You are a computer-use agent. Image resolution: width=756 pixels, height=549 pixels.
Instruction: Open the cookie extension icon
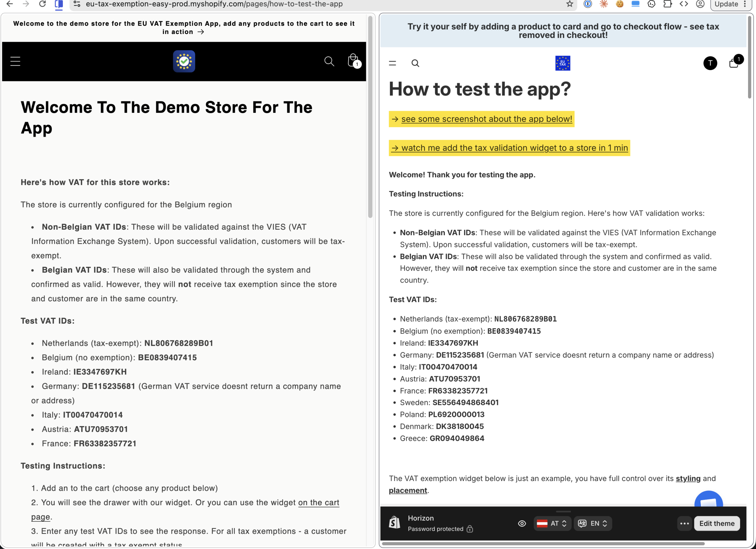620,4
